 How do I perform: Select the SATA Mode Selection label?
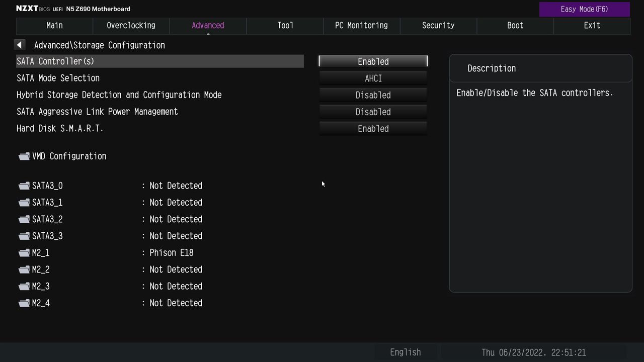[x=58, y=78]
